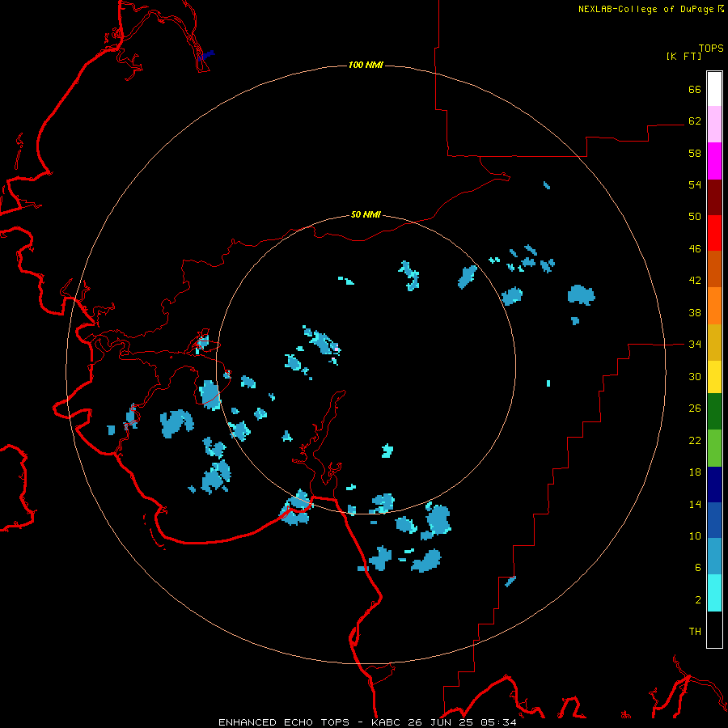Viewport: 728px width, 728px height.
Task: Pick the gold legend swatch
Action: pos(714,342)
